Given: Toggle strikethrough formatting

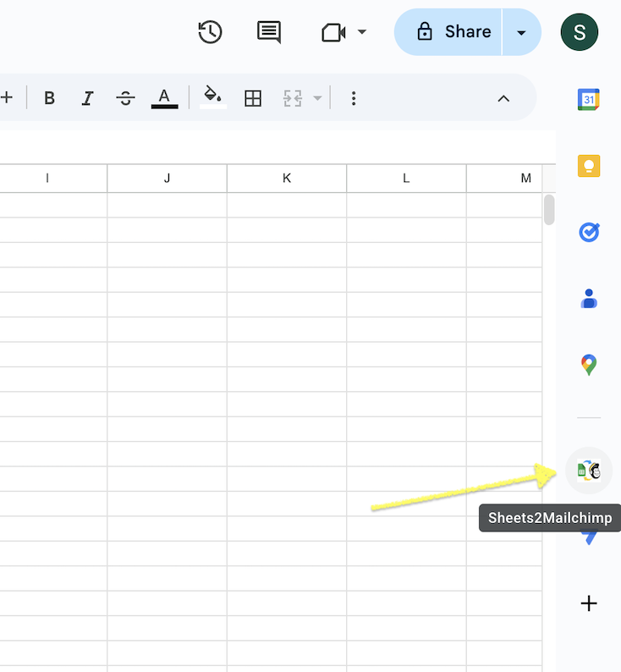Looking at the screenshot, I should click(x=125, y=98).
